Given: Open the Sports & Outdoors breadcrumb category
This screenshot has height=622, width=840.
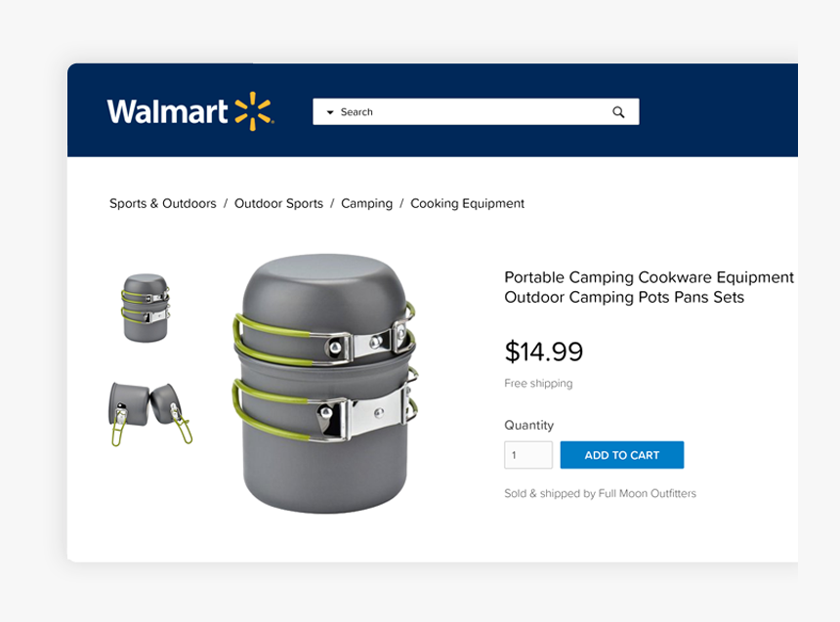Looking at the screenshot, I should (x=162, y=203).
